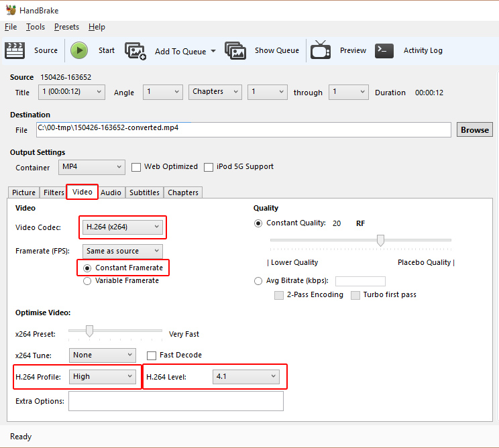Click the Preview label
This screenshot has width=499, height=448.
tap(353, 50)
